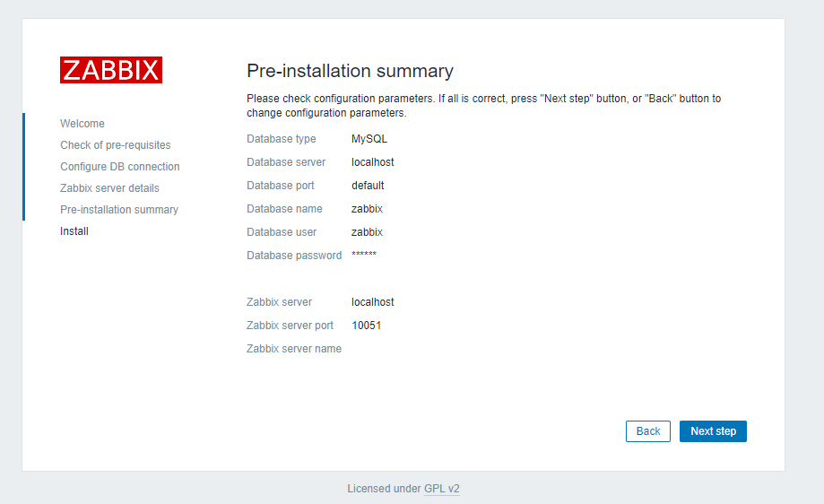Click the Pre-installation summary heading
824x504 pixels.
pyautogui.click(x=350, y=71)
